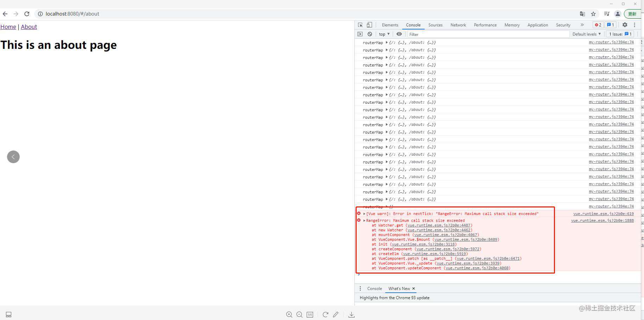Image resolution: width=644 pixels, height=320 pixels.
Task: Open the blue 1 message counter
Action: click(x=611, y=25)
